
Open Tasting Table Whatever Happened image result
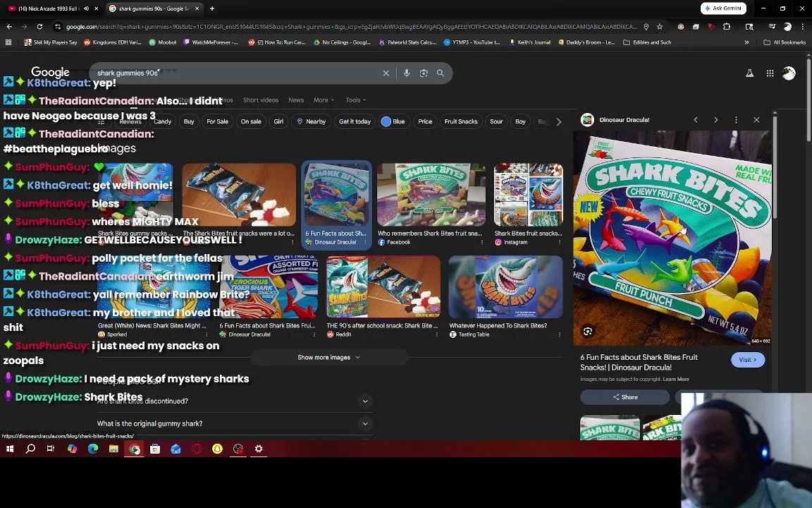tap(505, 296)
